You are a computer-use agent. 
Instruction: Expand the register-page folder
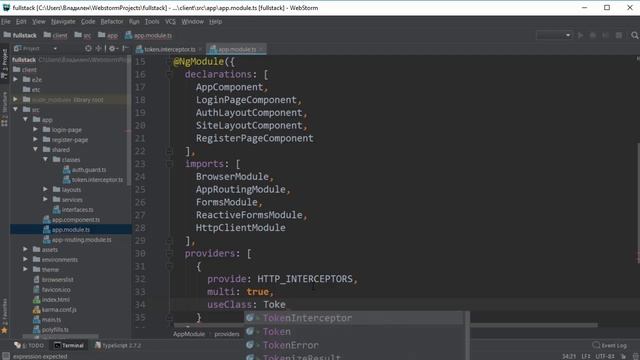(36, 140)
